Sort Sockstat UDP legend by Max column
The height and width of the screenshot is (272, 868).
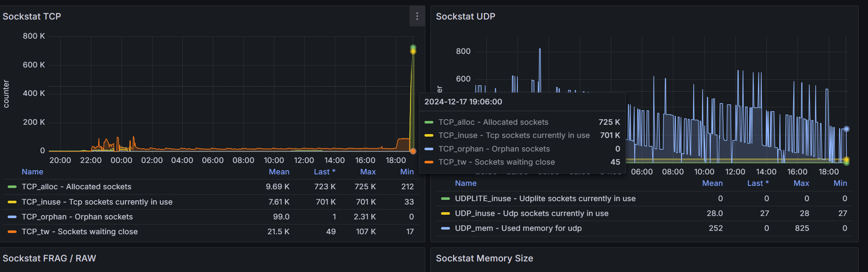(801, 183)
